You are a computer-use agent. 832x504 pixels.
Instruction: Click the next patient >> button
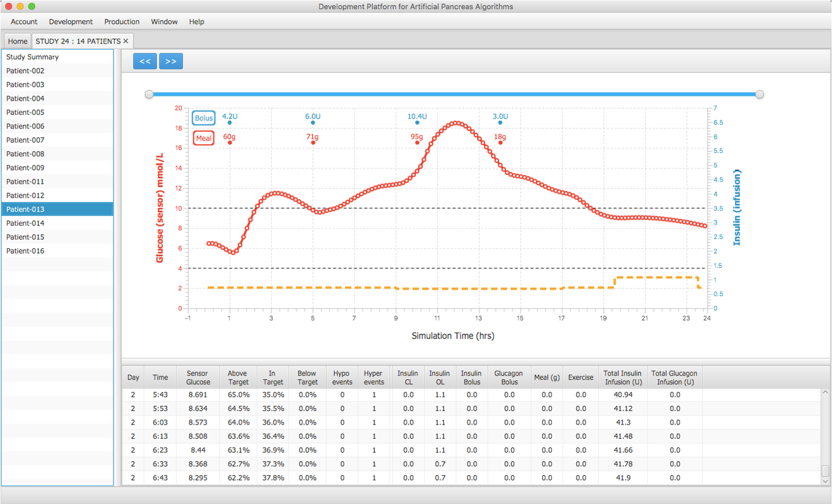[x=170, y=62]
